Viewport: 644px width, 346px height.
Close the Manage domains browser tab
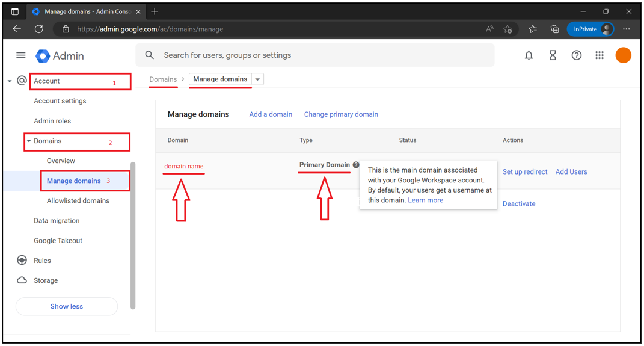[x=138, y=11]
